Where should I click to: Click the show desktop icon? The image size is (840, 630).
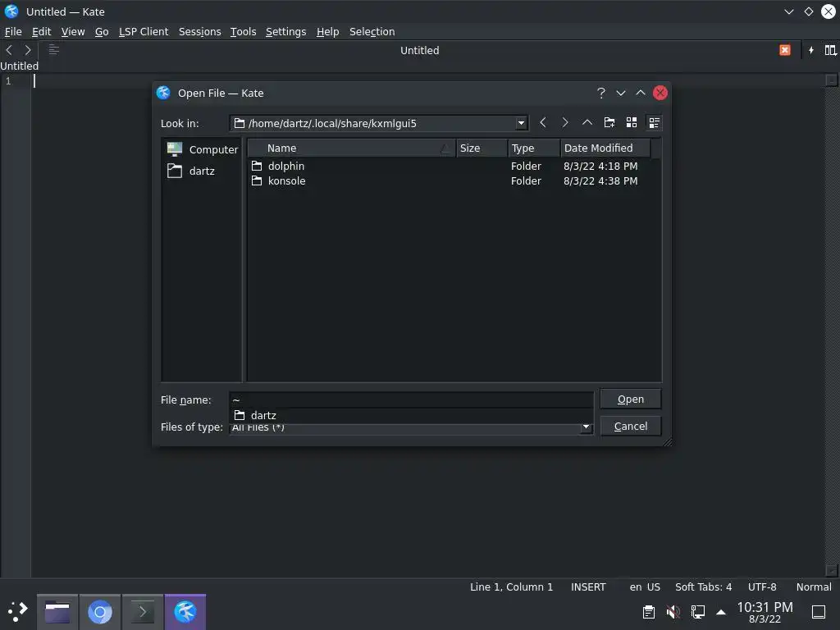[819, 611]
